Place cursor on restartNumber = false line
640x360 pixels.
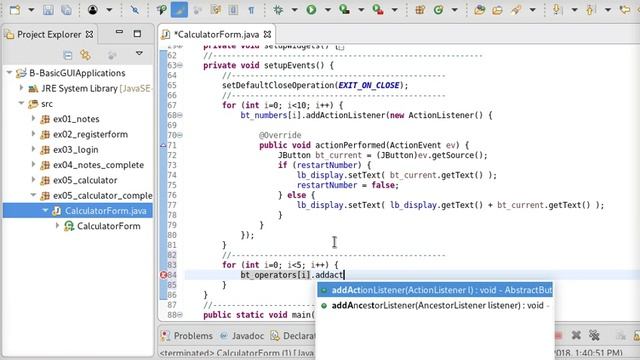click(x=348, y=185)
